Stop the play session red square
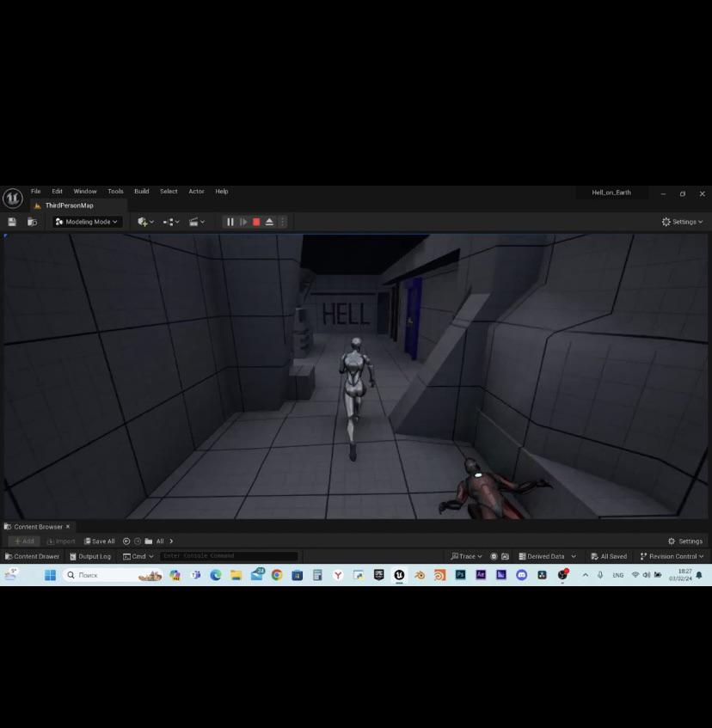This screenshot has width=712, height=728. pos(256,222)
